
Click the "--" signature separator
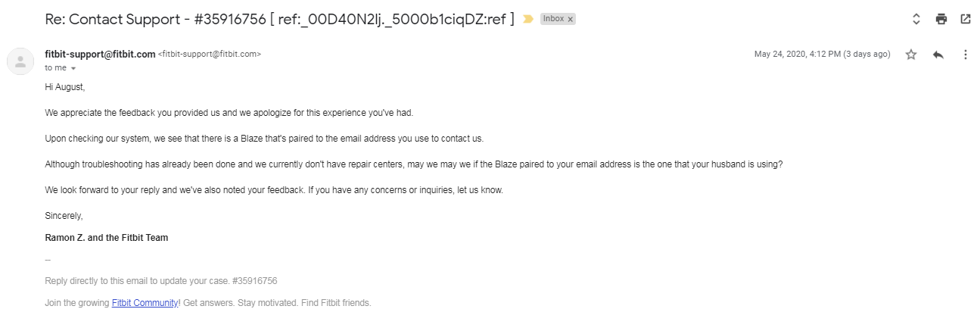[x=48, y=260]
